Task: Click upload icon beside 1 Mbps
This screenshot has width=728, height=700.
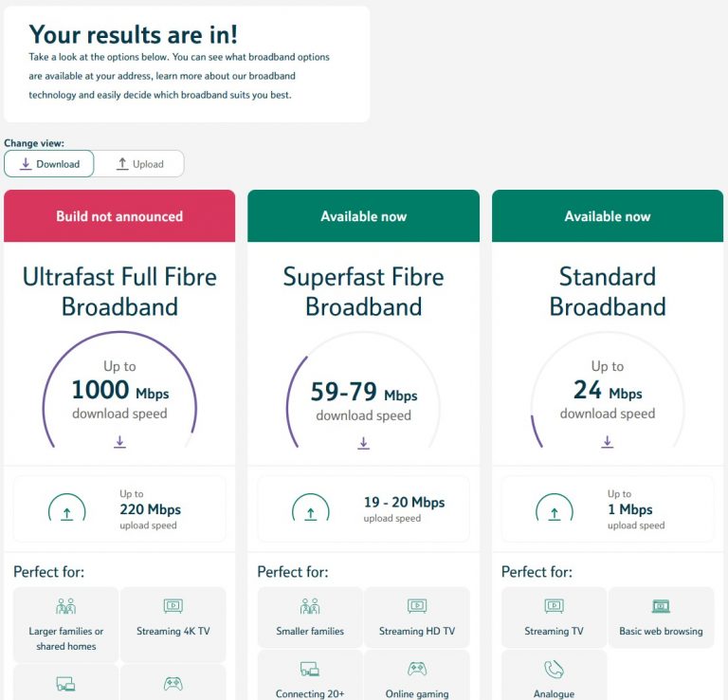Action: (x=555, y=509)
